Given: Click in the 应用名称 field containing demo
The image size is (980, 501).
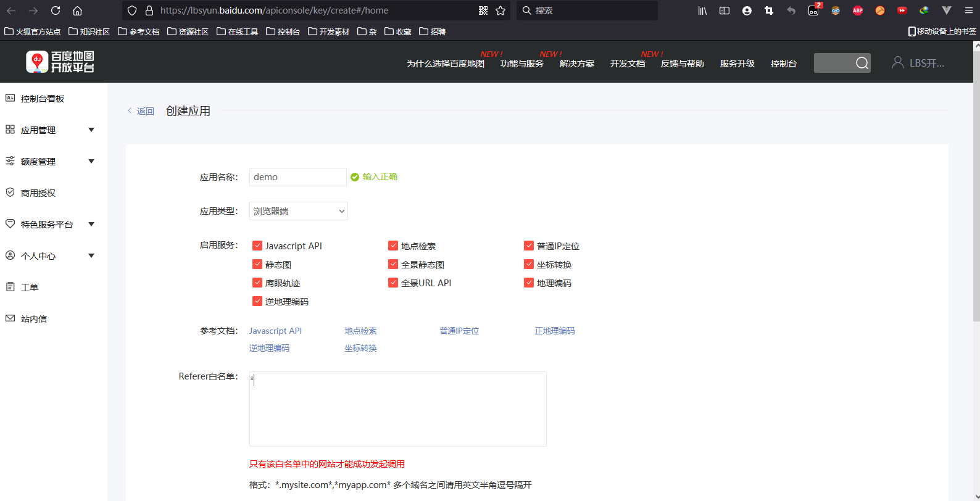Looking at the screenshot, I should [x=298, y=177].
